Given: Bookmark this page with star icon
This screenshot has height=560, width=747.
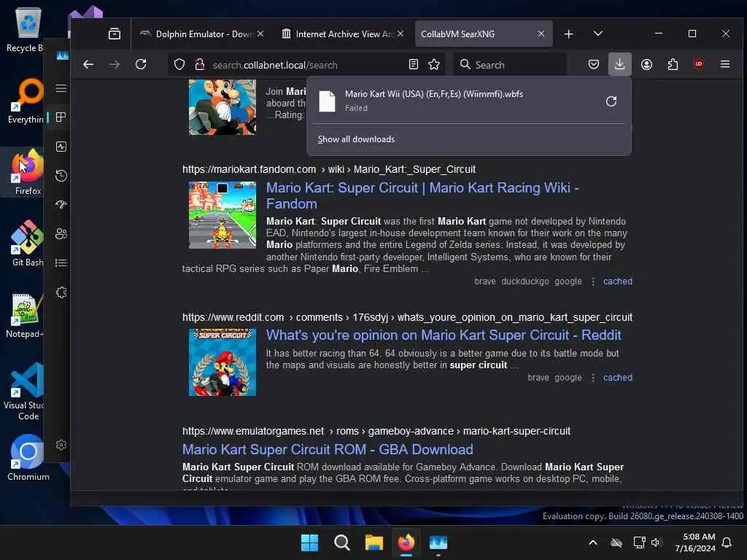Looking at the screenshot, I should pos(434,64).
